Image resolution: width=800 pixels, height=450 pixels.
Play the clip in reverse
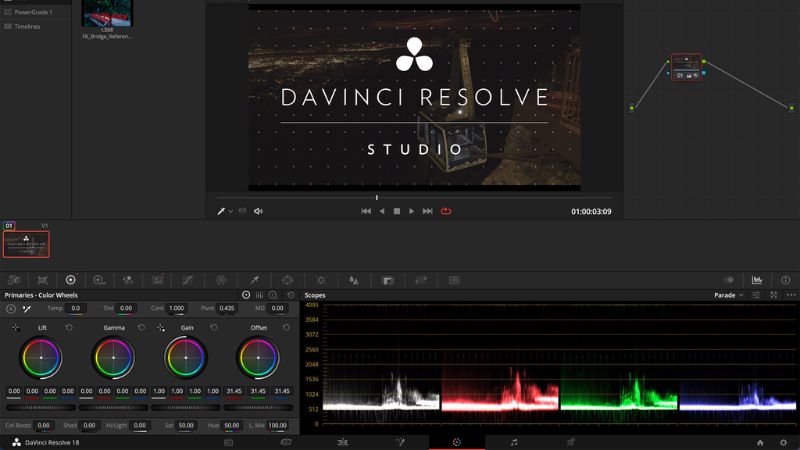coord(382,211)
